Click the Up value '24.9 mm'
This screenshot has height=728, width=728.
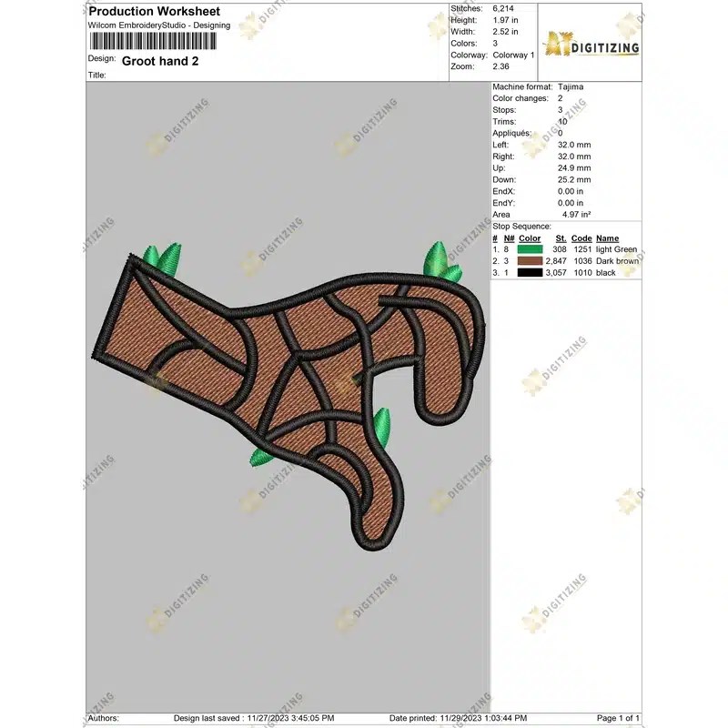coord(574,168)
